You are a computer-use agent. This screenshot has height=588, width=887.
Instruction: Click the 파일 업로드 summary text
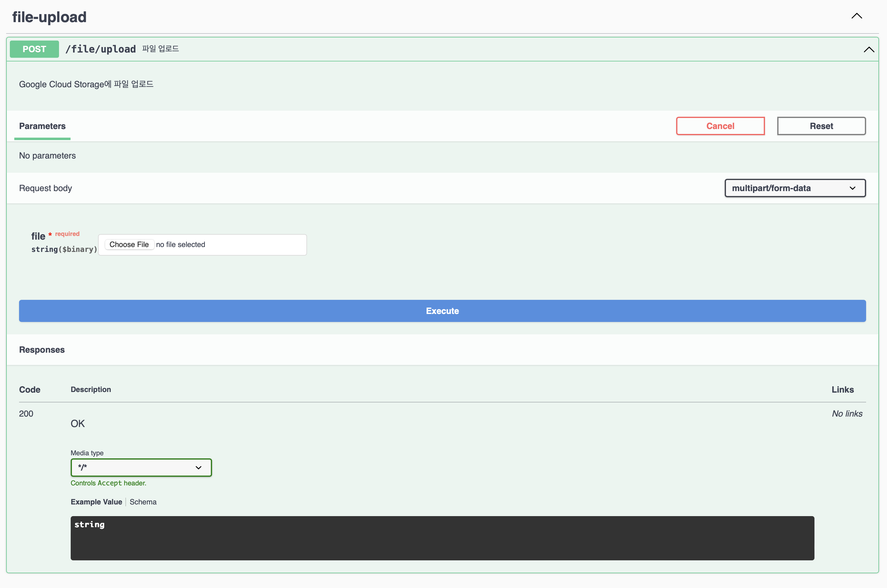(160, 49)
